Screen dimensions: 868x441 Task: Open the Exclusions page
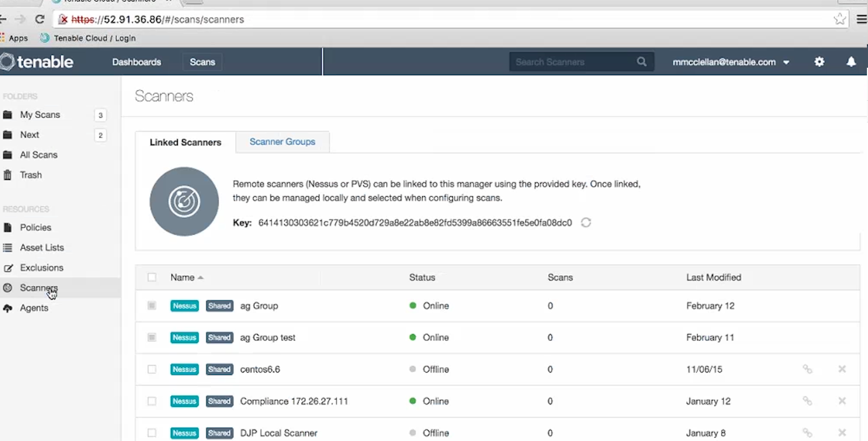(42, 268)
